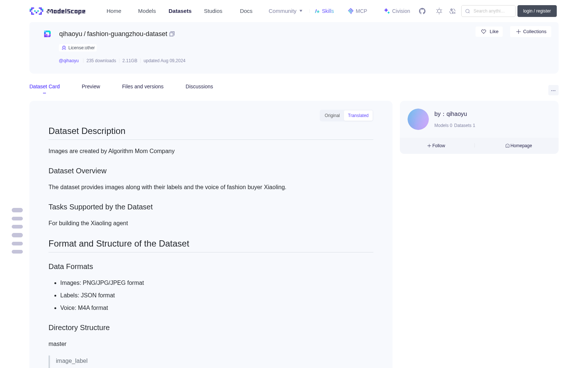Click the 'Datasets 1' count
Image resolution: width=588 pixels, height=368 pixels.
pos(465,125)
